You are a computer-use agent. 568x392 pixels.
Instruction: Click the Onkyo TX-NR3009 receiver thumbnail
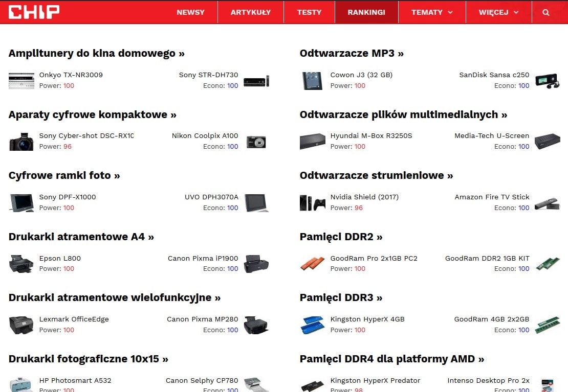pos(21,80)
